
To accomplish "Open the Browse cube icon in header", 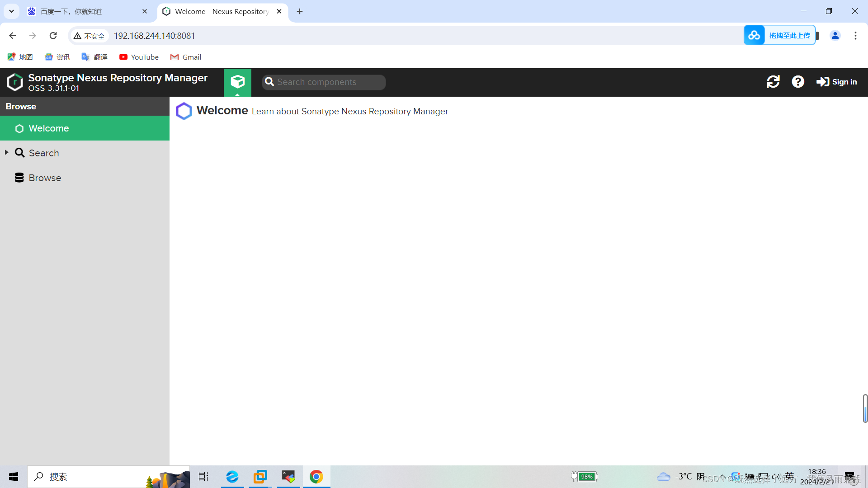I will pos(237,82).
